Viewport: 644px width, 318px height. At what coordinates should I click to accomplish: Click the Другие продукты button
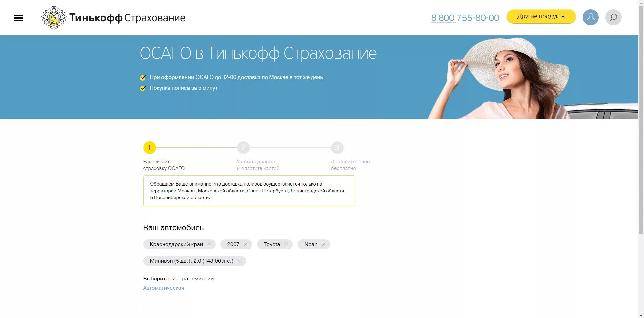(541, 16)
